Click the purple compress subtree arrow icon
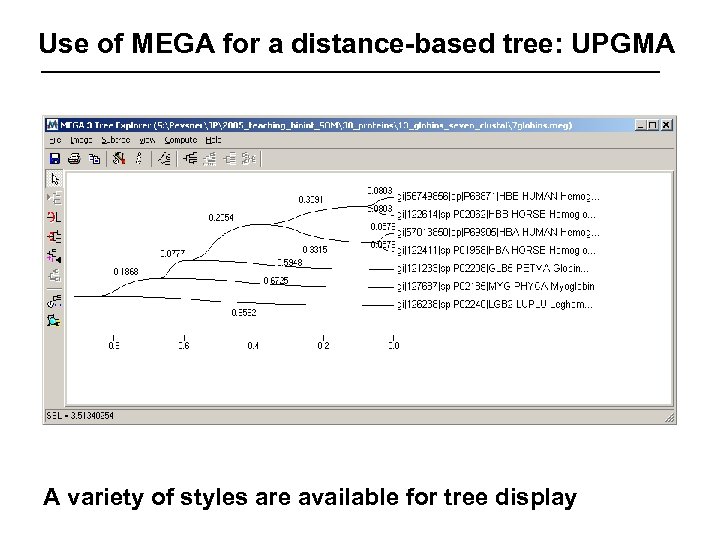 (x=54, y=256)
